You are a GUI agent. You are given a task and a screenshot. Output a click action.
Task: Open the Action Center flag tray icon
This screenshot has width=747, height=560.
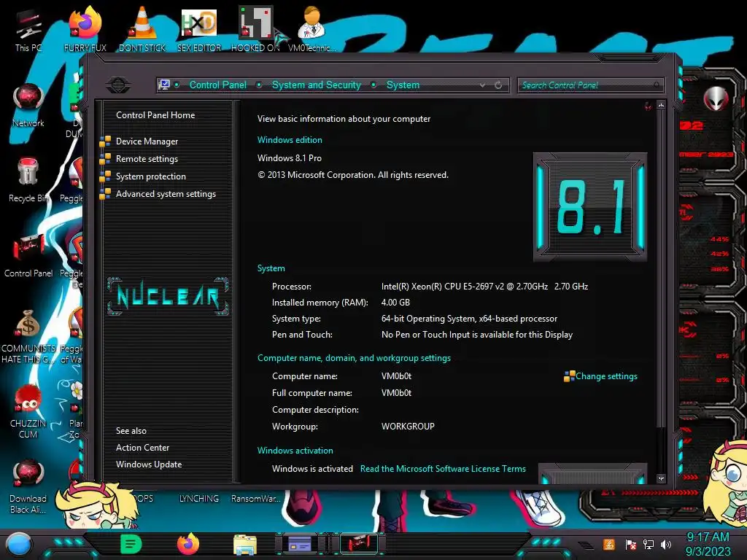[x=630, y=544]
